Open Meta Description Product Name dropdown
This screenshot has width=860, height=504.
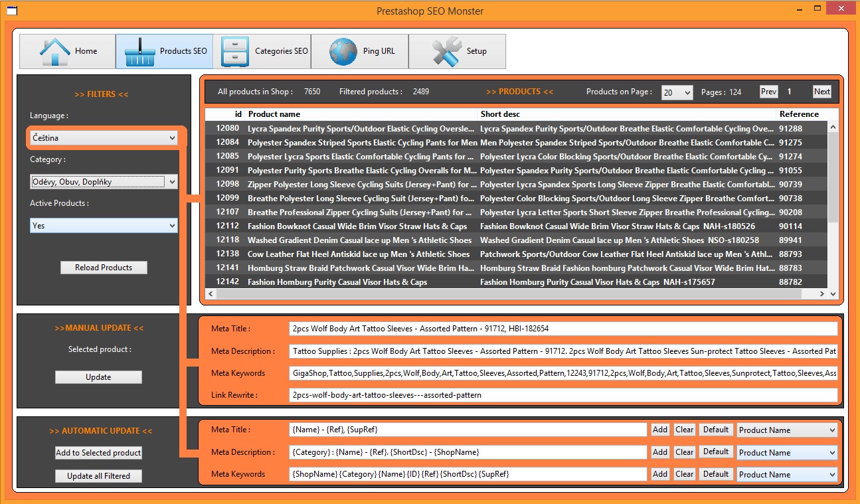pos(788,453)
